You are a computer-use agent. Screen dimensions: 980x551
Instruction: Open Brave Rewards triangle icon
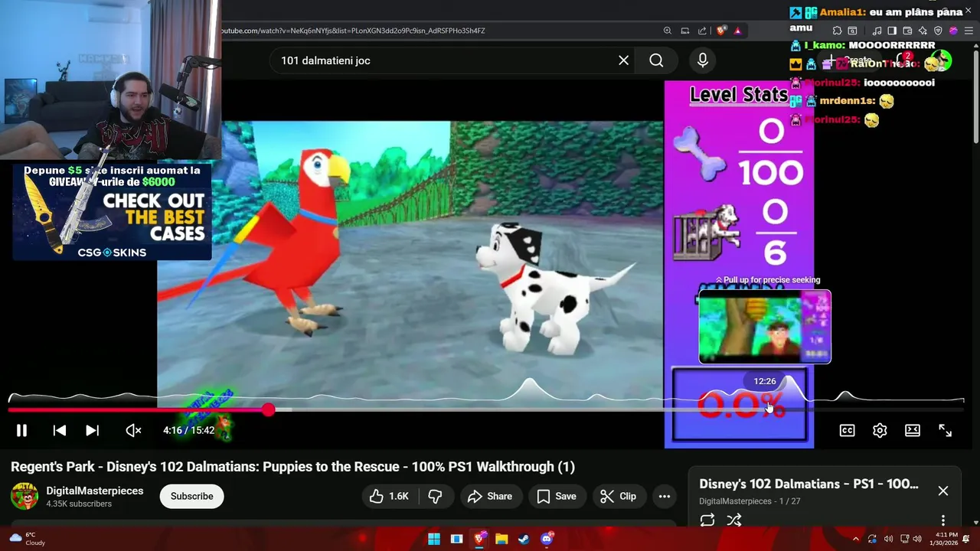[737, 31]
